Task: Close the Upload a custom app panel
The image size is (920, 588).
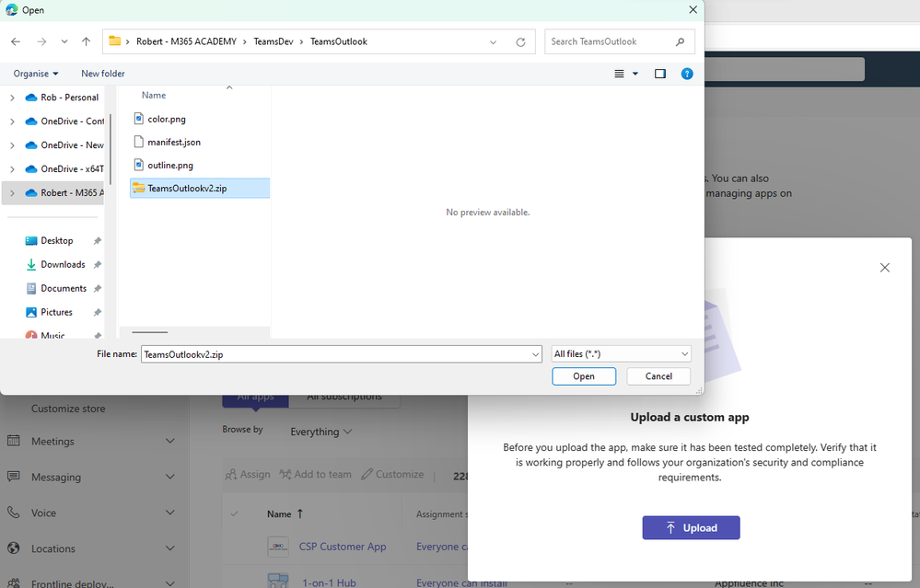Action: click(x=885, y=268)
